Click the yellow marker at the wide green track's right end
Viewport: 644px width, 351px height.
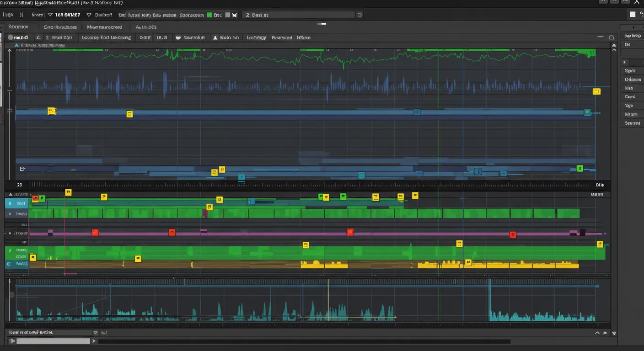(x=600, y=244)
